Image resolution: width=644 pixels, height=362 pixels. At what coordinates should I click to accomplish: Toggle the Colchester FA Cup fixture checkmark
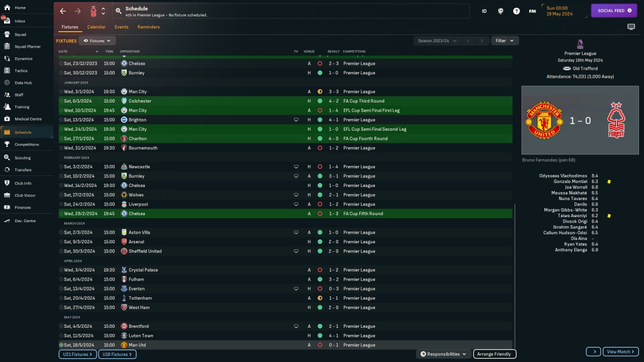(x=61, y=101)
